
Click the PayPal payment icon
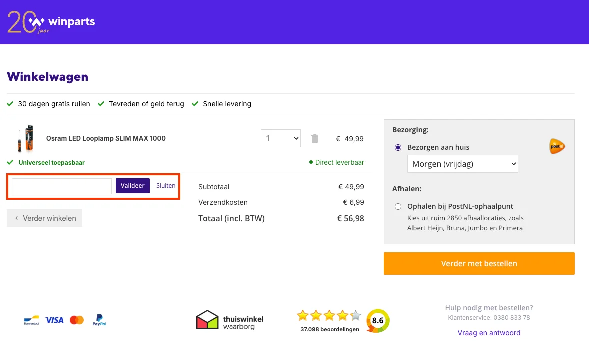point(99,320)
